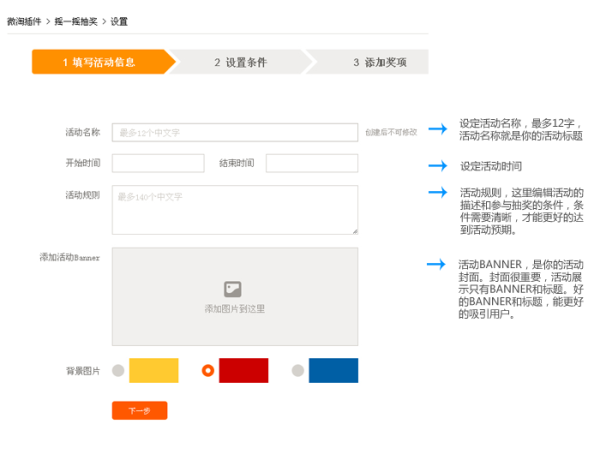The image size is (600, 454).
Task: Click 设置 breadcrumb item
Action: [119, 21]
